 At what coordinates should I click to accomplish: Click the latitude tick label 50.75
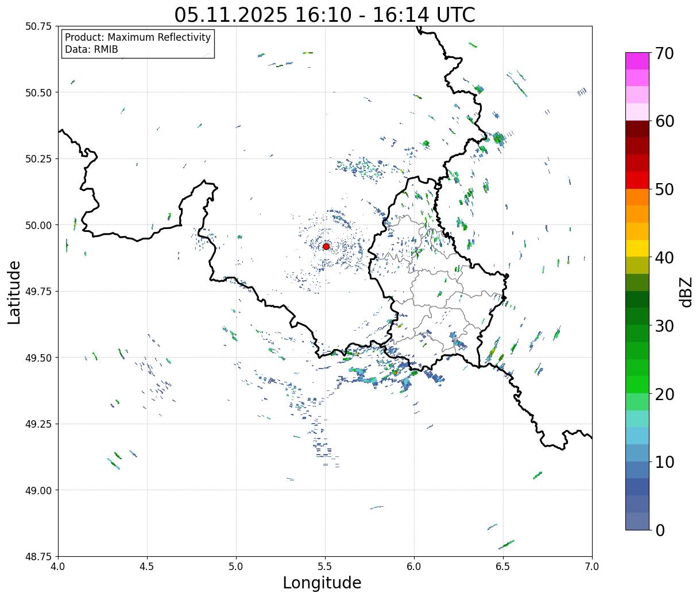pos(38,26)
